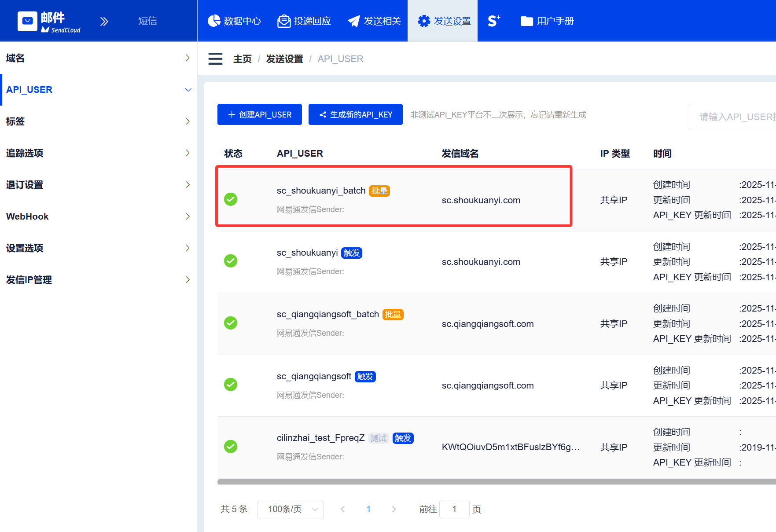The height and width of the screenshot is (532, 776).
Task: Click green status icon for cilinzhai_test_FpreqZ
Action: coord(231,447)
